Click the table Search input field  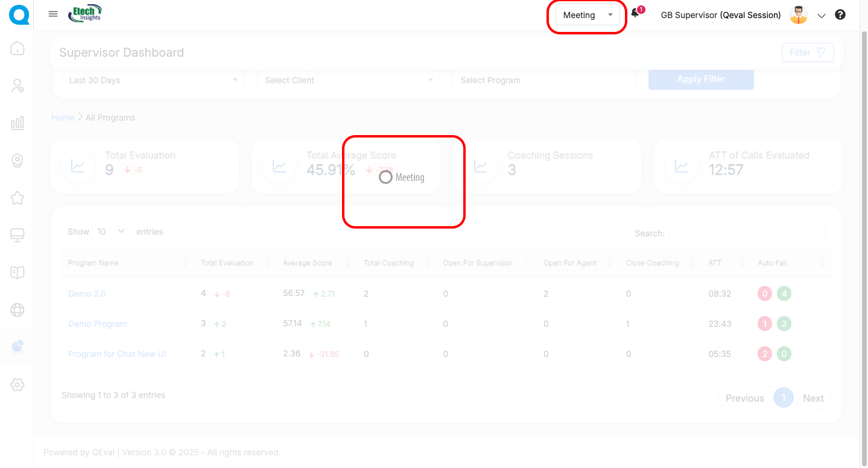point(747,233)
